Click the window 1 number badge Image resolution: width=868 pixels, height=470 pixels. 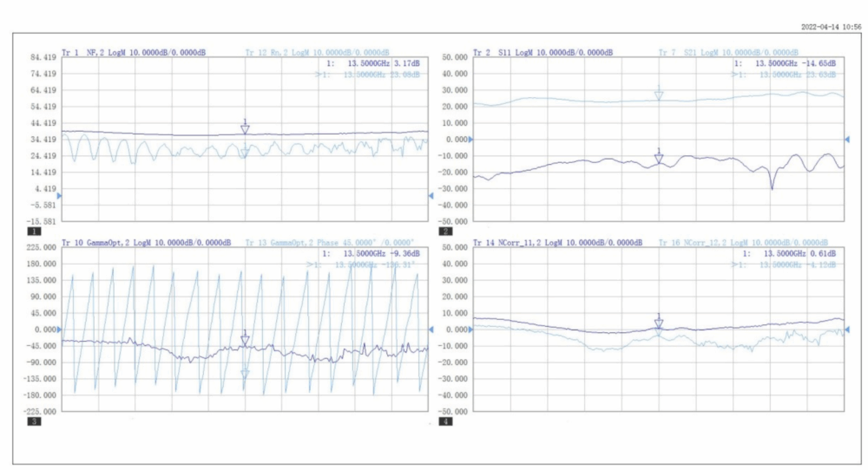33,232
